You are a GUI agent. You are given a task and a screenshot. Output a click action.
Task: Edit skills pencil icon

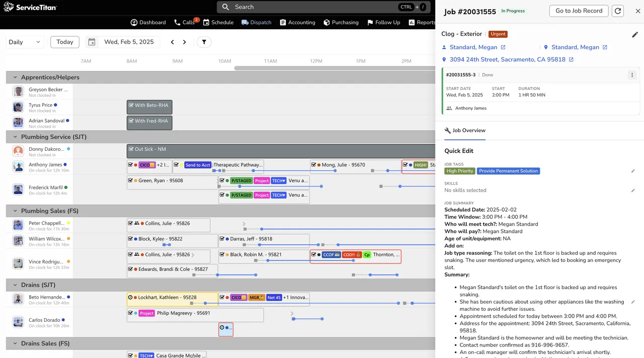click(x=633, y=191)
